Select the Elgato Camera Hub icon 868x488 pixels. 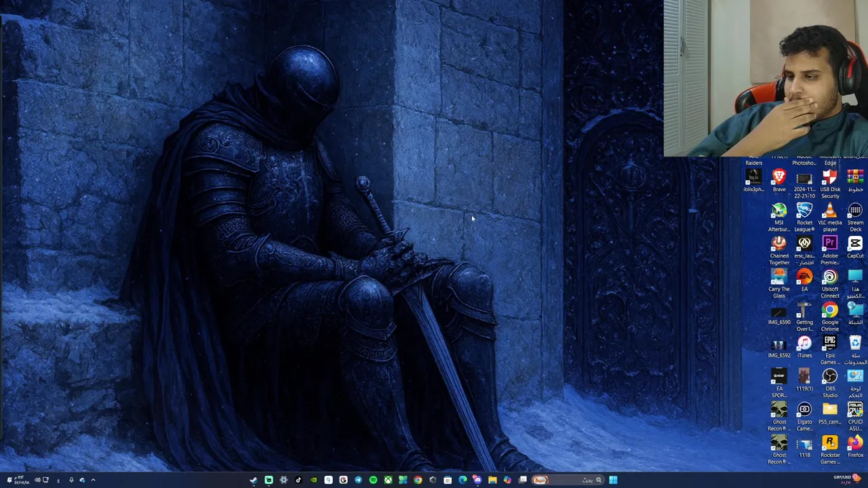click(804, 416)
